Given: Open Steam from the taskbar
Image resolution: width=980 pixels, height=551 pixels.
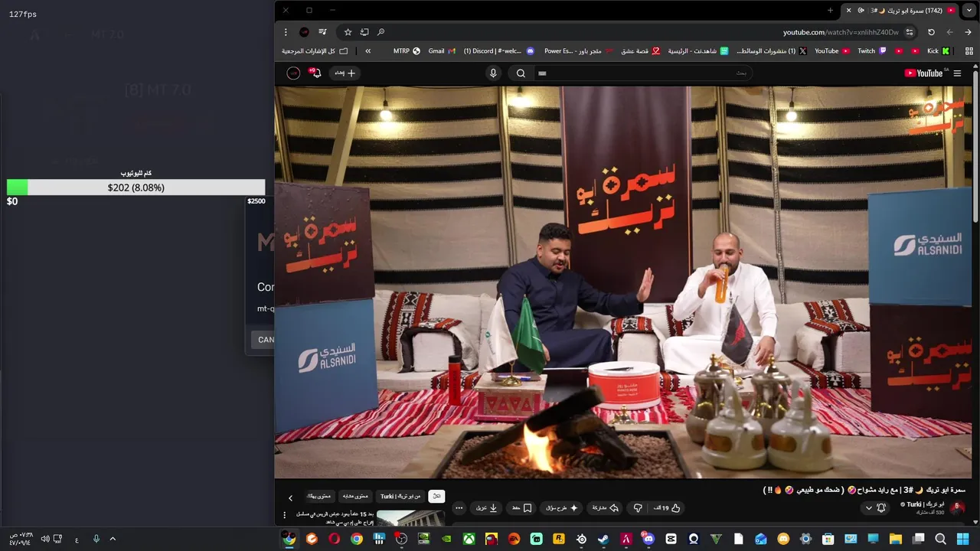Looking at the screenshot, I should [x=603, y=539].
